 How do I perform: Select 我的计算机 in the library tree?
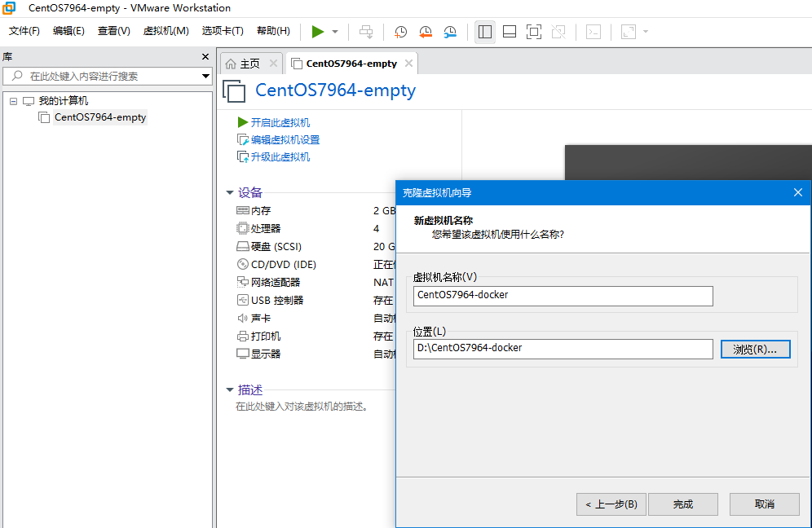coord(63,101)
